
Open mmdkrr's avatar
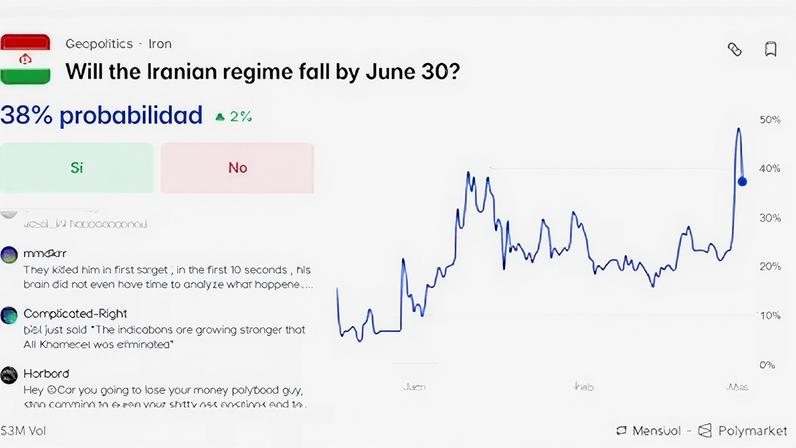click(9, 254)
